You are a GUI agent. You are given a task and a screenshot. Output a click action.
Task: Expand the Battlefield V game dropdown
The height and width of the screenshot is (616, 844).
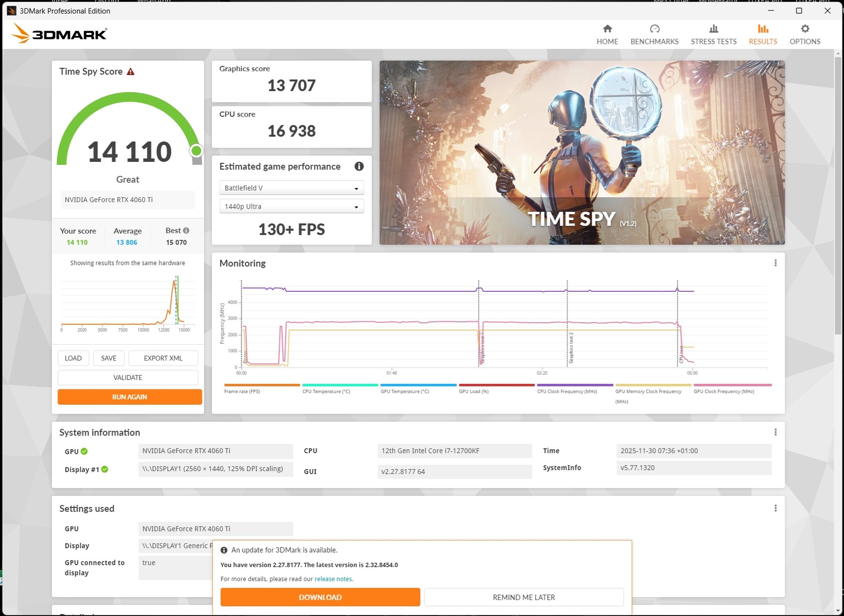pos(291,188)
